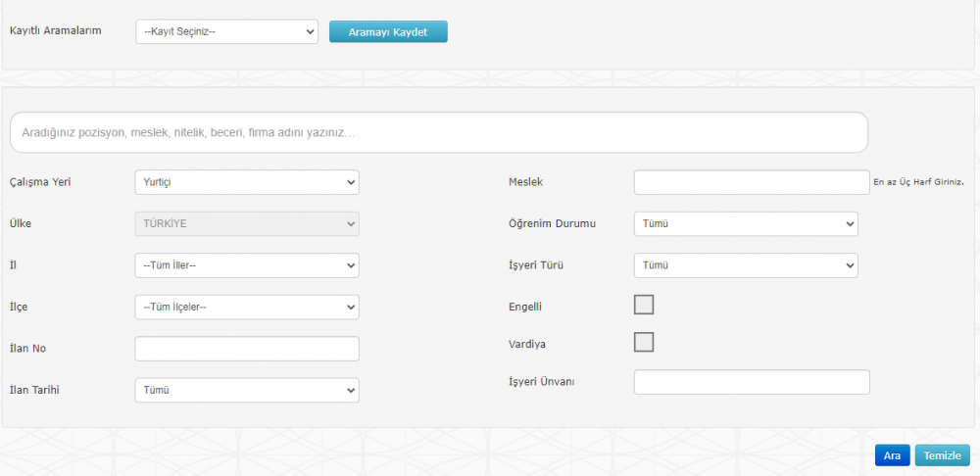Click the Kayıtlı Aramalarım label
This screenshot has width=980, height=476.
tap(56, 31)
